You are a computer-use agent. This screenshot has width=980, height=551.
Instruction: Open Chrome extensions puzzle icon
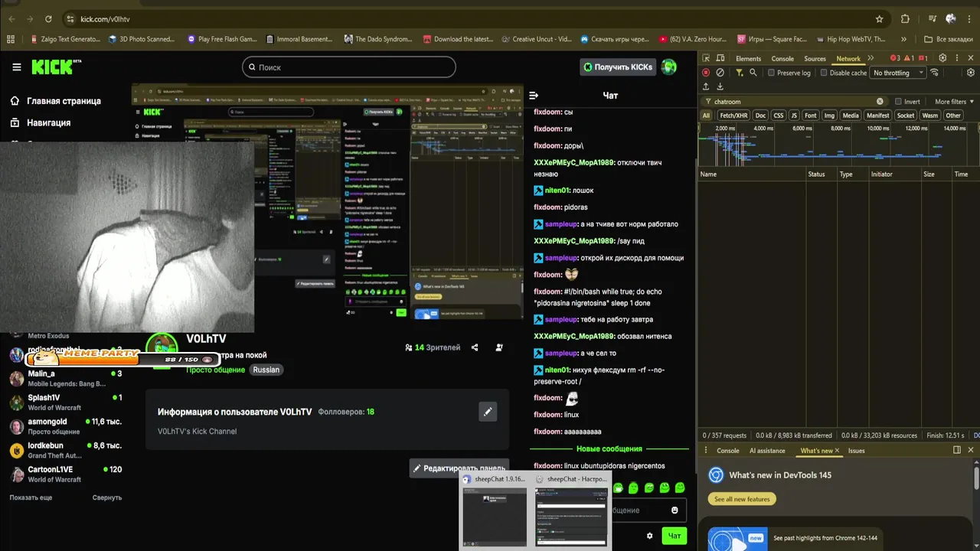pos(906,19)
